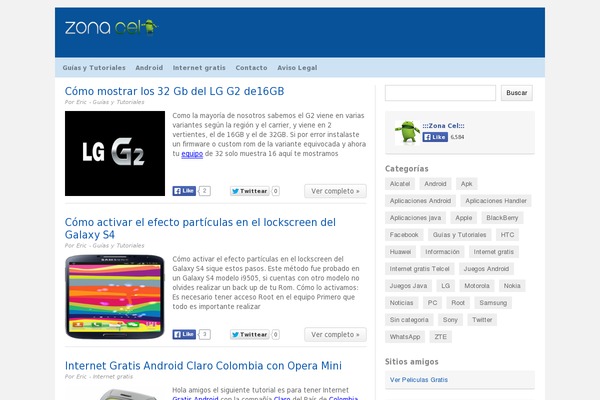The height and width of the screenshot is (400, 600).
Task: Open the Galaxy S4 lockscreen article title
Action: [x=200, y=228]
